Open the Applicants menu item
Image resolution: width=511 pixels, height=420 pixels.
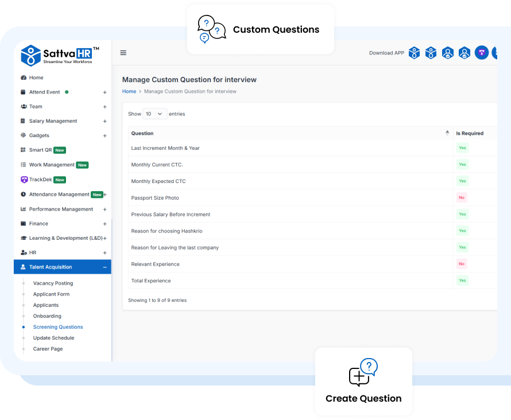pos(46,305)
